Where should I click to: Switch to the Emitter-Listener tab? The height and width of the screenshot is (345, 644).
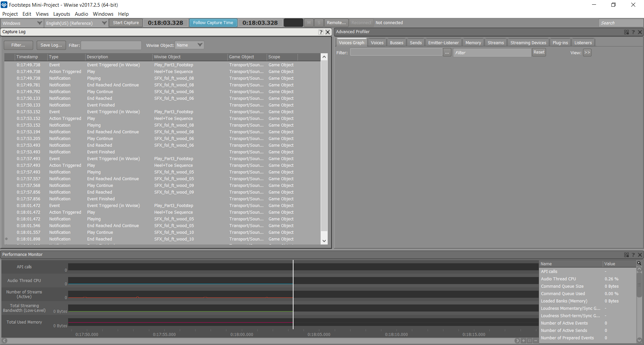(443, 43)
